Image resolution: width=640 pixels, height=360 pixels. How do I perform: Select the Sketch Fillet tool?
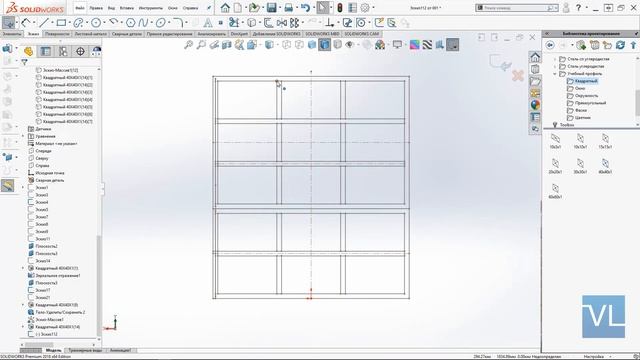coord(178,23)
